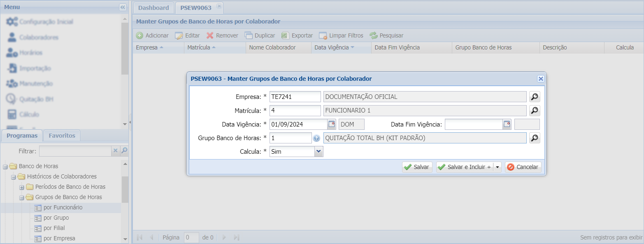Image resolution: width=644 pixels, height=244 pixels.
Task: Click the Grupo Banco de Horas search icon
Action: click(x=534, y=138)
